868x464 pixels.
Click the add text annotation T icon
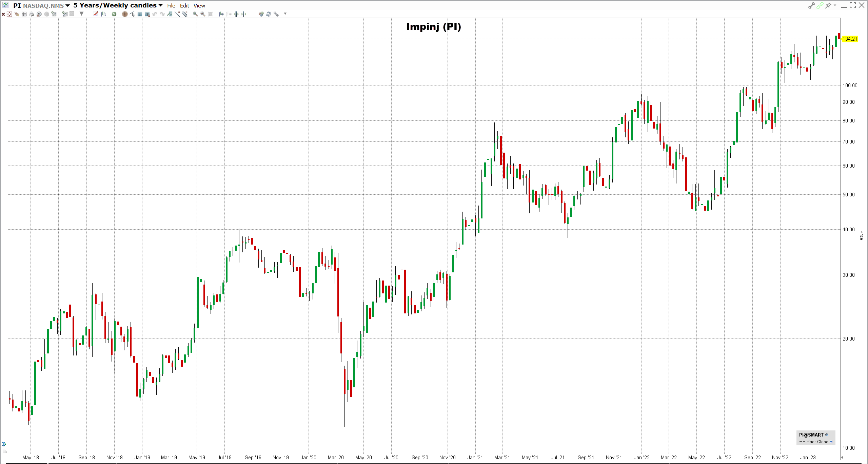[x=140, y=14]
